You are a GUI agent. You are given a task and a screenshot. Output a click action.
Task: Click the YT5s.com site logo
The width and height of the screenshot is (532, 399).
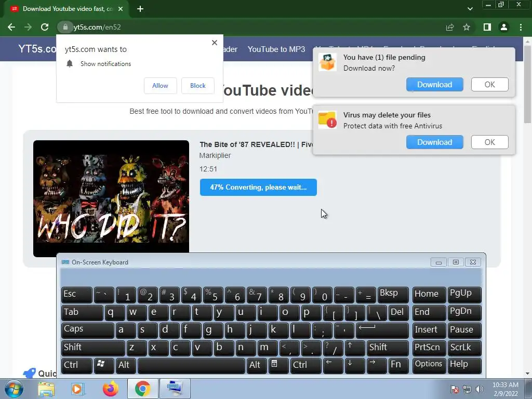(37, 49)
